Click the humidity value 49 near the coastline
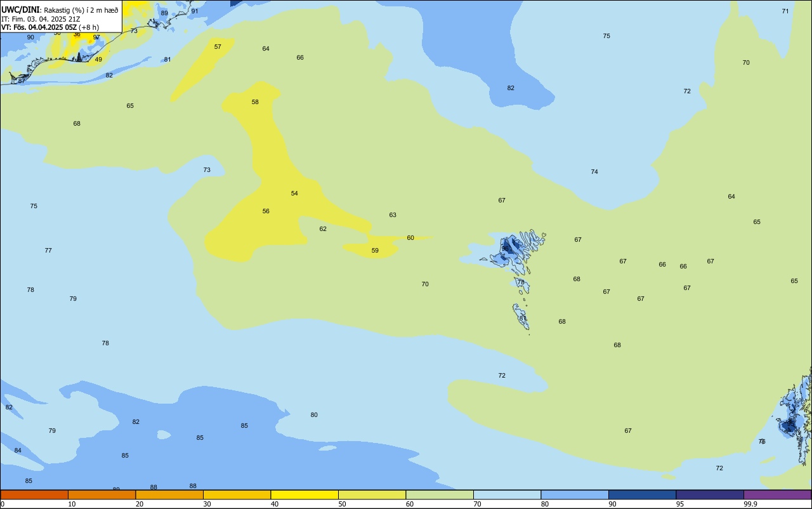This screenshot has width=812, height=509. pos(98,60)
